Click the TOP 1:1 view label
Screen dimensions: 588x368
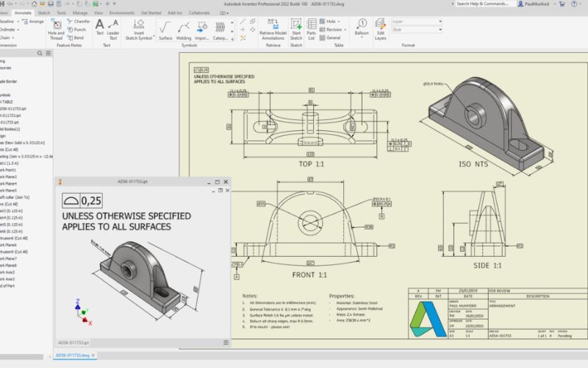point(311,164)
